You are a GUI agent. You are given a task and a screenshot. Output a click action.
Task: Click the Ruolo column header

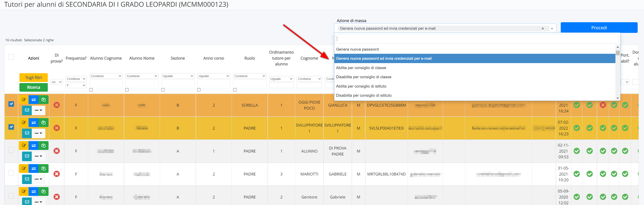click(250, 58)
